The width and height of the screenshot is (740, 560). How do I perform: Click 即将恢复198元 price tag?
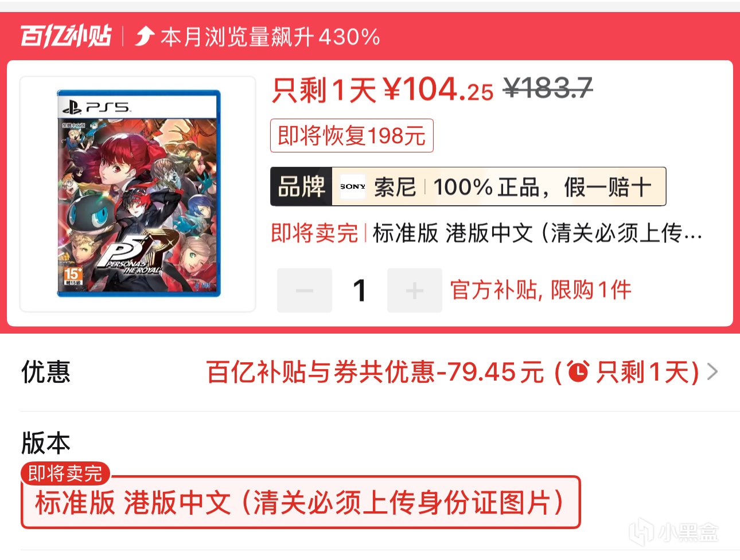click(x=352, y=136)
